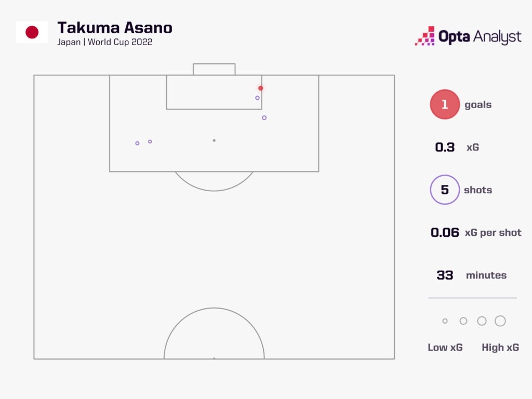Click the leftmost purple shot marker

point(137,143)
